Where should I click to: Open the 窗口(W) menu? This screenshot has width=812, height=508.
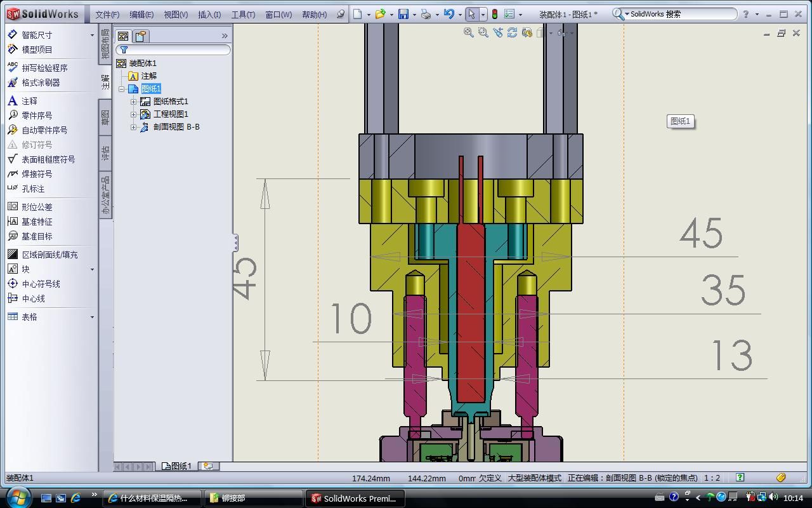point(278,15)
